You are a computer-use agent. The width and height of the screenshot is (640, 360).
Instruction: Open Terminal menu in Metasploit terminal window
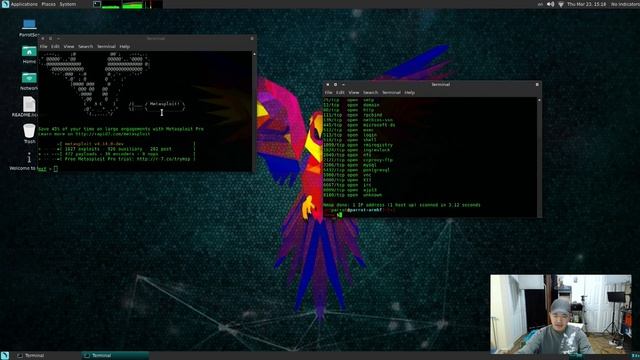click(106, 47)
